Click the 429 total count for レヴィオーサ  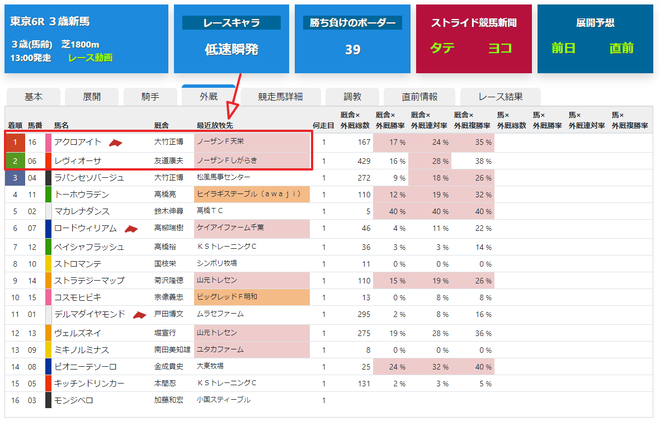click(363, 161)
